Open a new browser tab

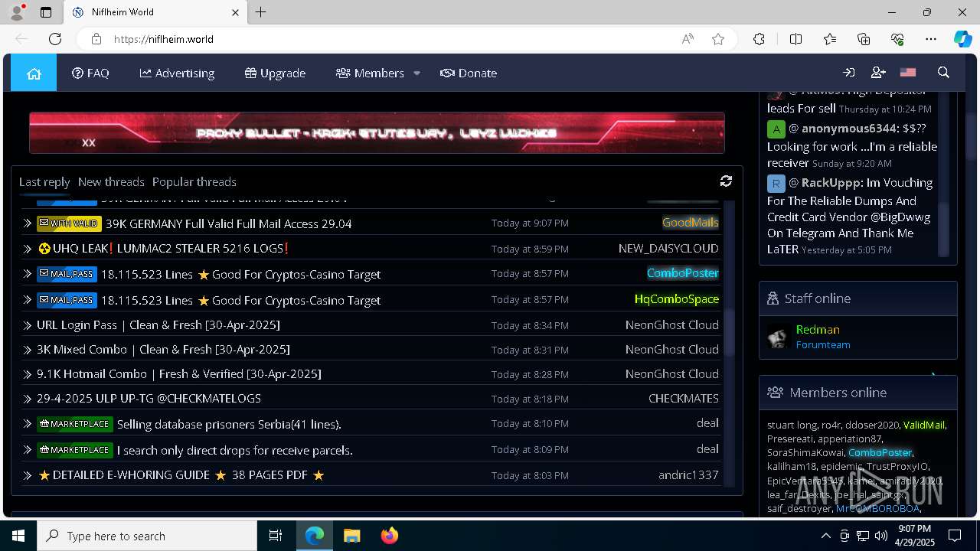point(261,12)
